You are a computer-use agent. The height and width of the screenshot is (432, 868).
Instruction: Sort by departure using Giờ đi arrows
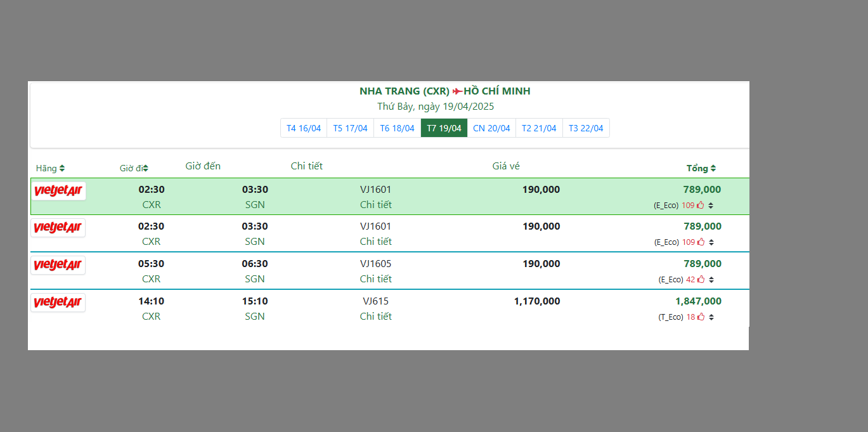coord(145,169)
